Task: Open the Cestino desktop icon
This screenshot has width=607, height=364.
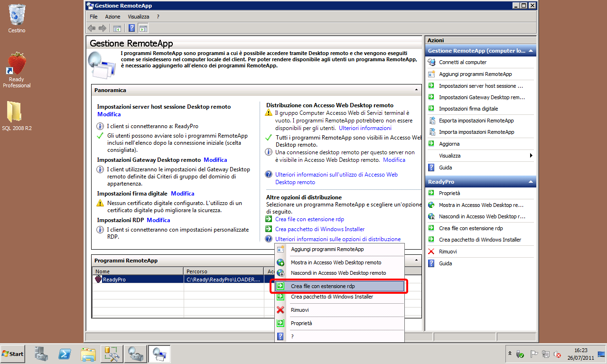Action: (17, 19)
